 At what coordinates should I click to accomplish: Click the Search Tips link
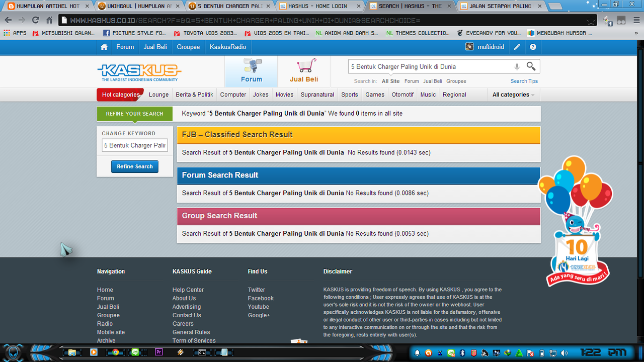pos(524,81)
